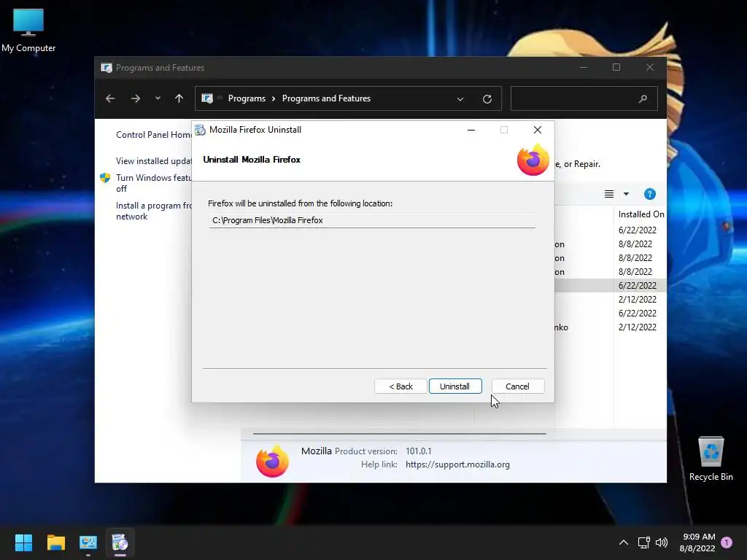The height and width of the screenshot is (560, 747).
Task: Click the https://support.mozilla.org help link
Action: click(x=458, y=464)
